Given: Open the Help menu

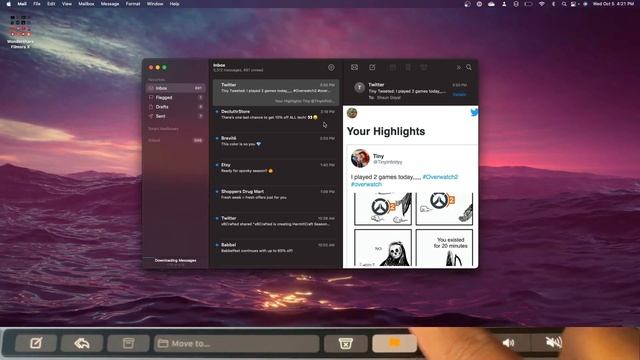Looking at the screenshot, I should [174, 4].
